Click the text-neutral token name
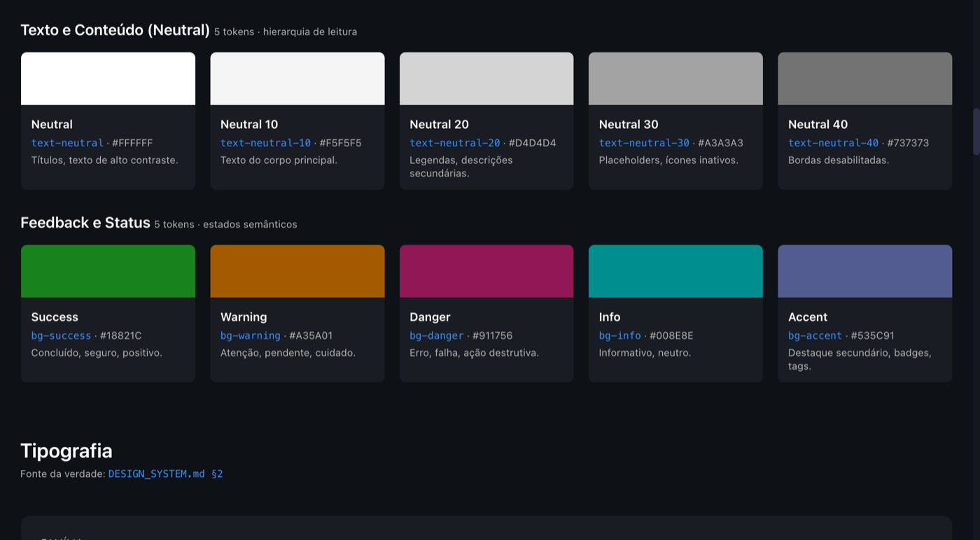 tap(67, 143)
